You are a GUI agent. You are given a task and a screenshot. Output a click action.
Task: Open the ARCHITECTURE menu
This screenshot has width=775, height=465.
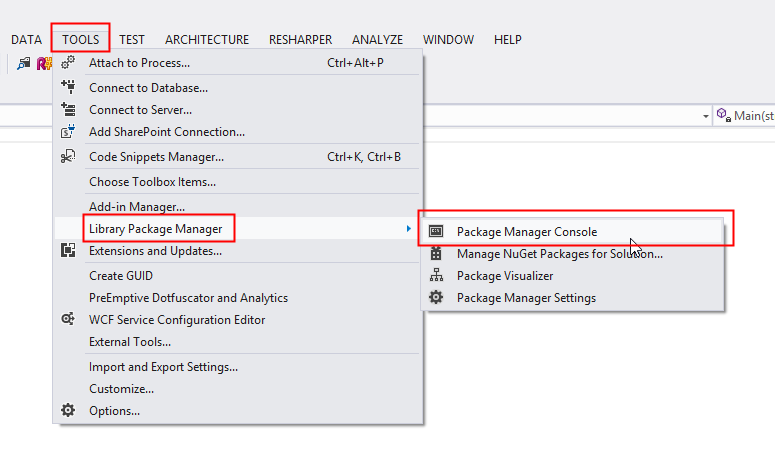[x=207, y=40]
